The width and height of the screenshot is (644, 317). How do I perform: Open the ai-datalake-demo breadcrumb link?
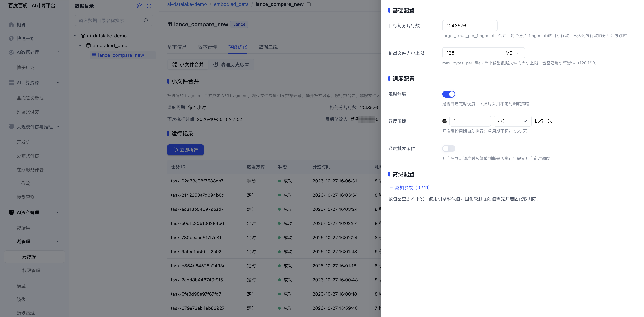pos(187,4)
